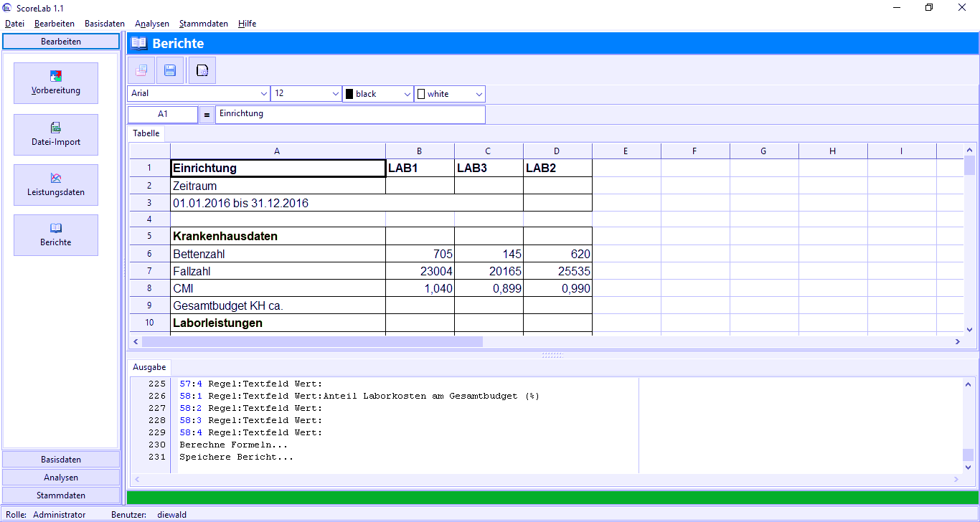The image size is (980, 522).
Task: Click the formula bar showing Einrichtung
Action: tap(350, 113)
